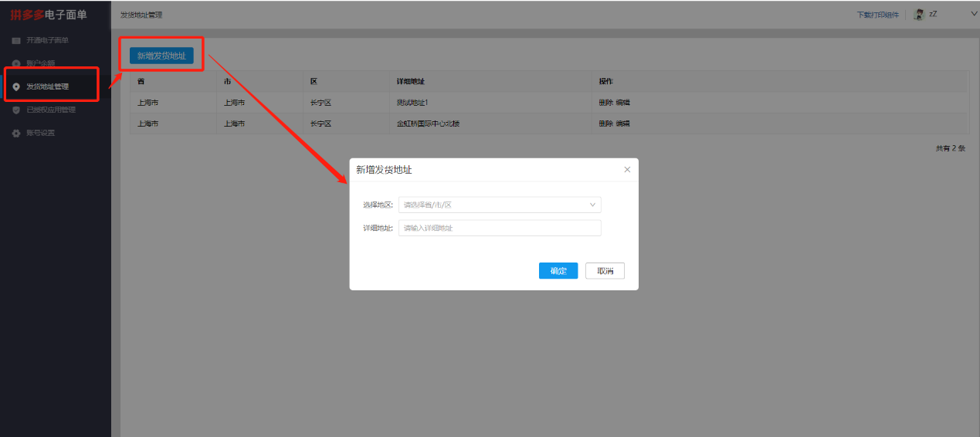Click the 开通电子面单 sidebar icon
The width and height of the screenshot is (980, 437).
tap(16, 40)
